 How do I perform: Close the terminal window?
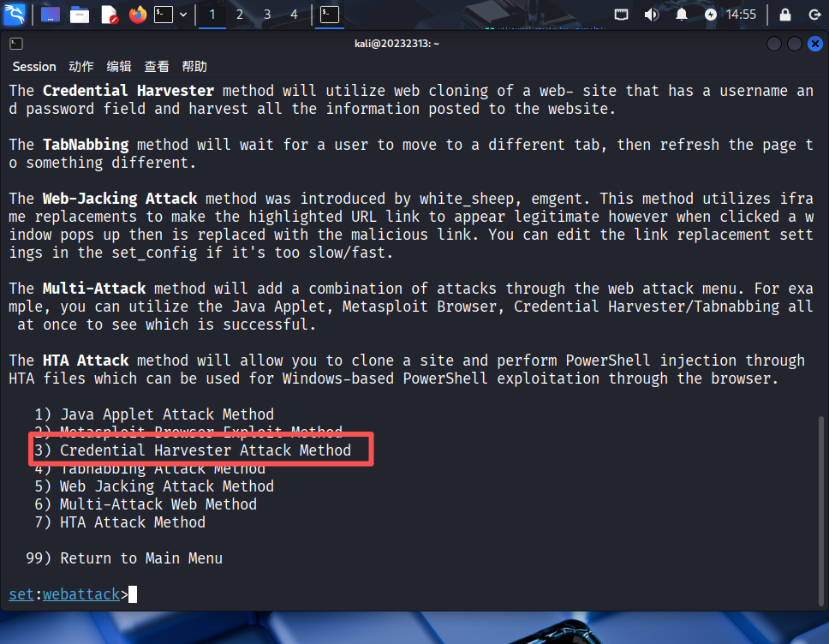click(x=815, y=44)
